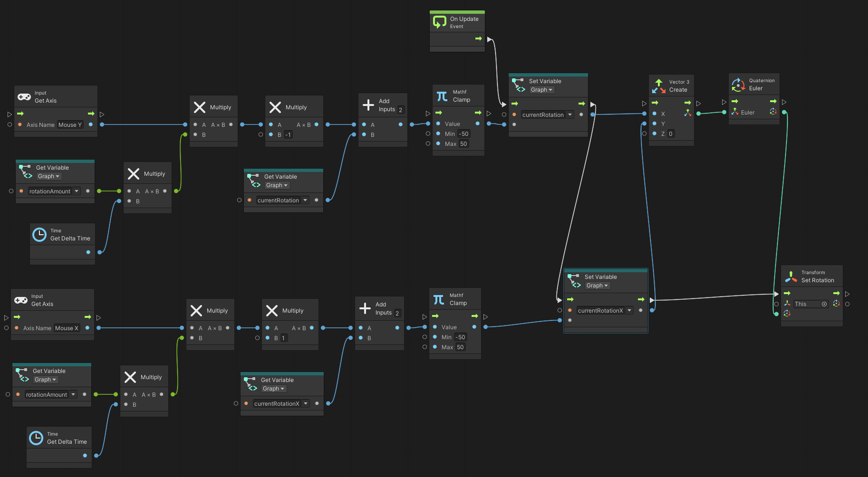
Task: Click the gamepad icon on the Mouse X Get Axis node
Action: coord(20,300)
